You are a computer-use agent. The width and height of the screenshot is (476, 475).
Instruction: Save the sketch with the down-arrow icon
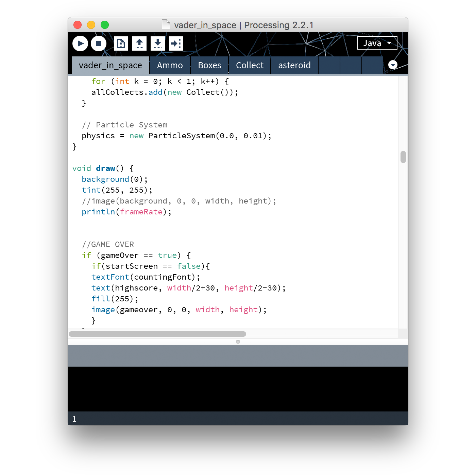point(158,43)
